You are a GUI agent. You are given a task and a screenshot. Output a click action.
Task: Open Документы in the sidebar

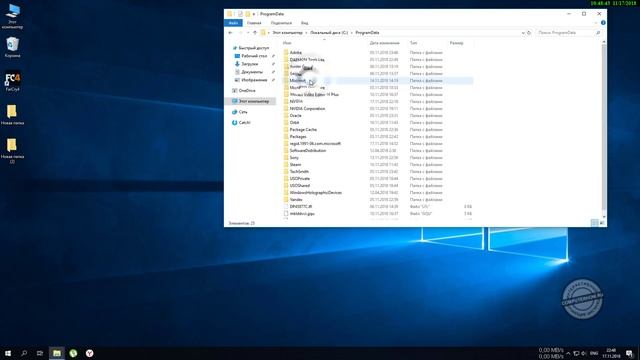pos(249,72)
